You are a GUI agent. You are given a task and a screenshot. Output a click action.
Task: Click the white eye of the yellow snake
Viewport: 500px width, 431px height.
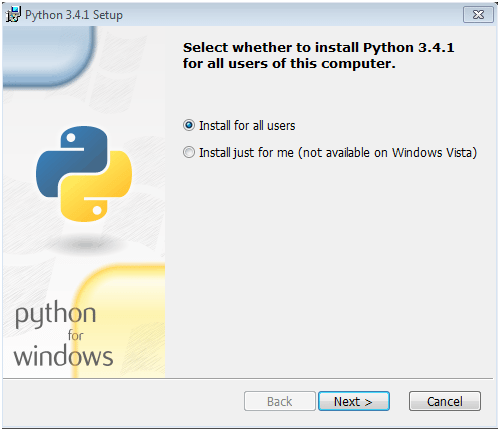tap(97, 210)
